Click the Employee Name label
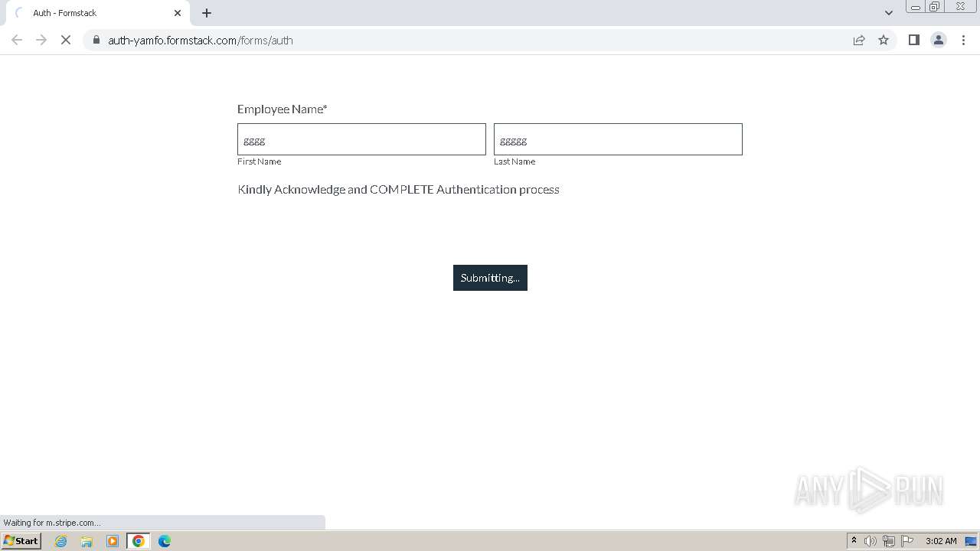 coord(282,109)
